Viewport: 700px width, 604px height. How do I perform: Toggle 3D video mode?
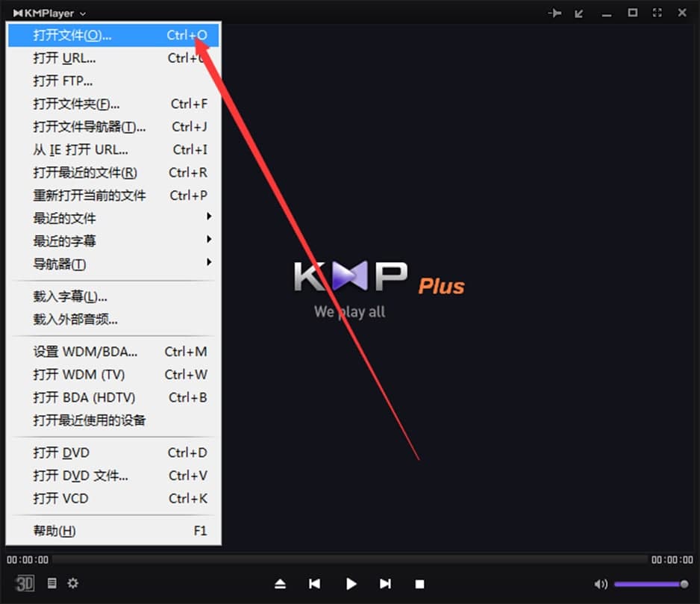pos(25,584)
